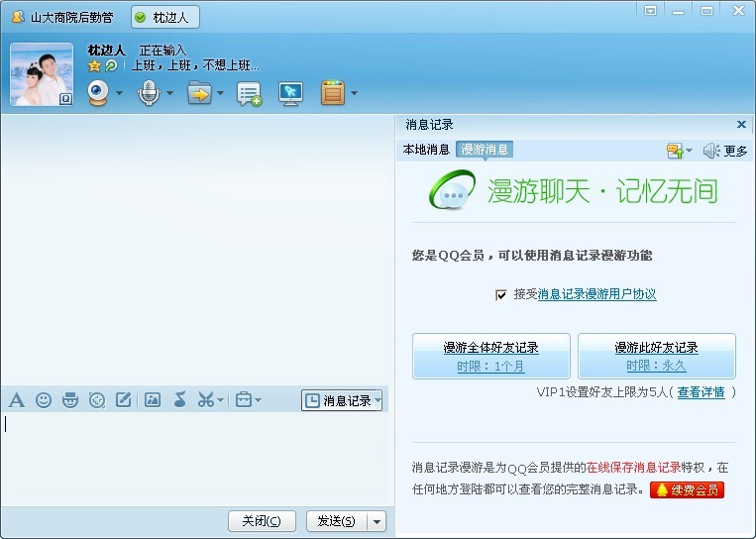Open 更多 speaker menu

point(724,151)
